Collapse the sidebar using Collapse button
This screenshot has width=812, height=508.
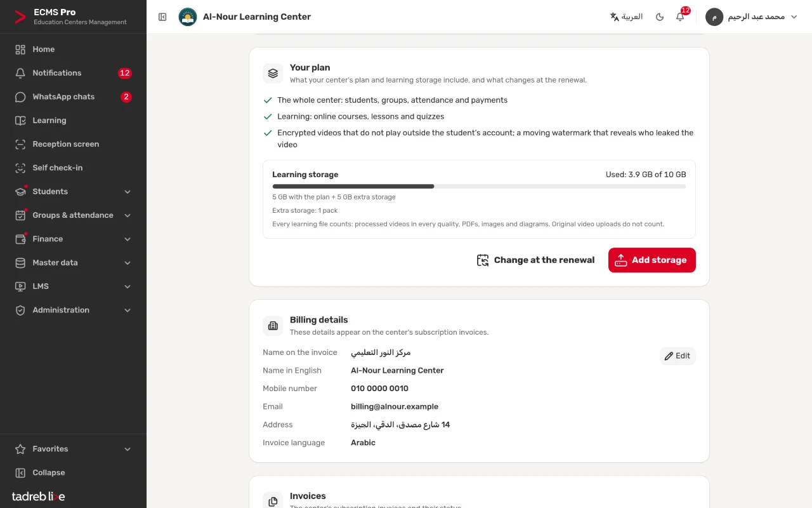(73, 472)
